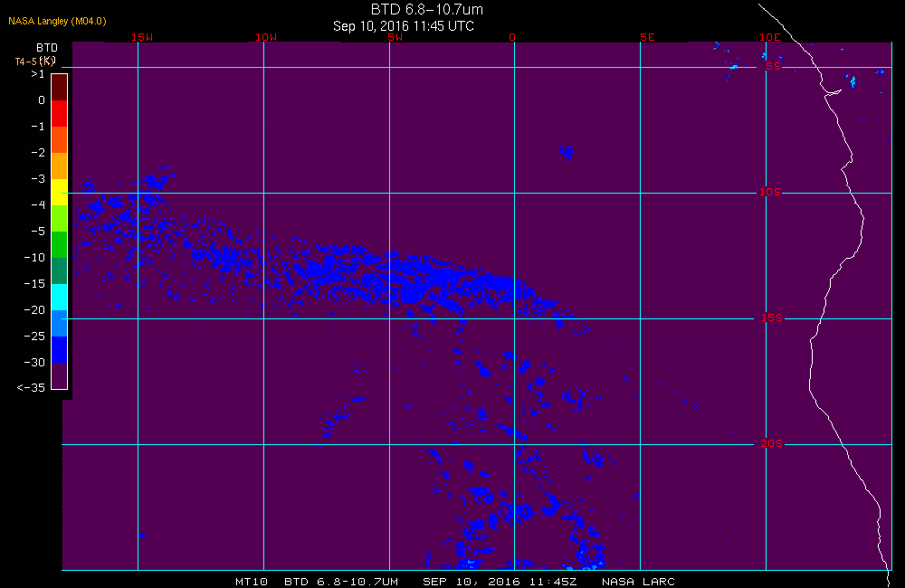Click the light blue -20 legend swatch

[x=60, y=323]
